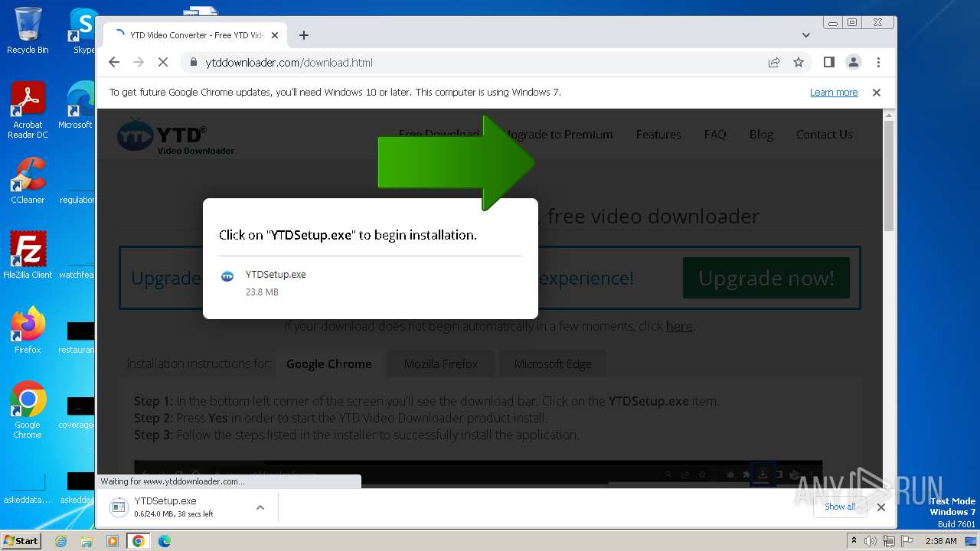980x551 pixels.
Task: Go back with Chrome's back arrow
Action: pos(114,62)
